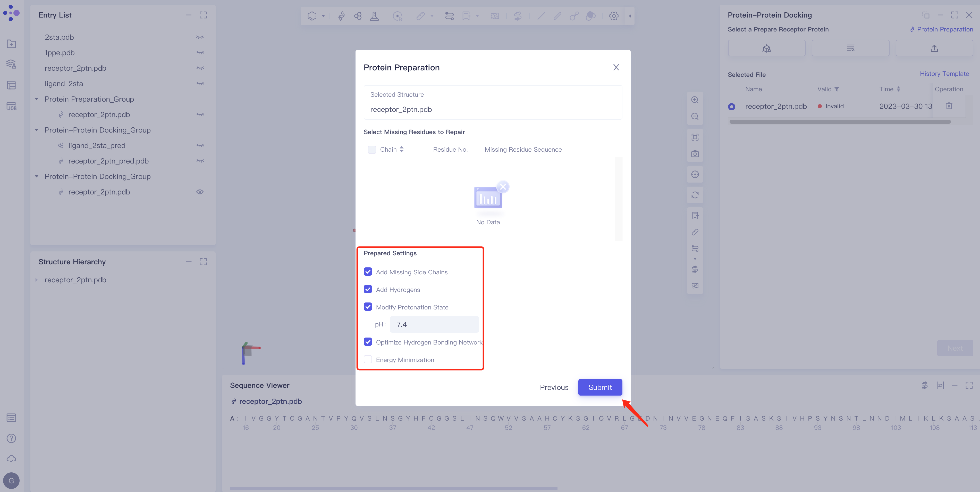Open the JOB icon in left sidebar

pyautogui.click(x=11, y=106)
